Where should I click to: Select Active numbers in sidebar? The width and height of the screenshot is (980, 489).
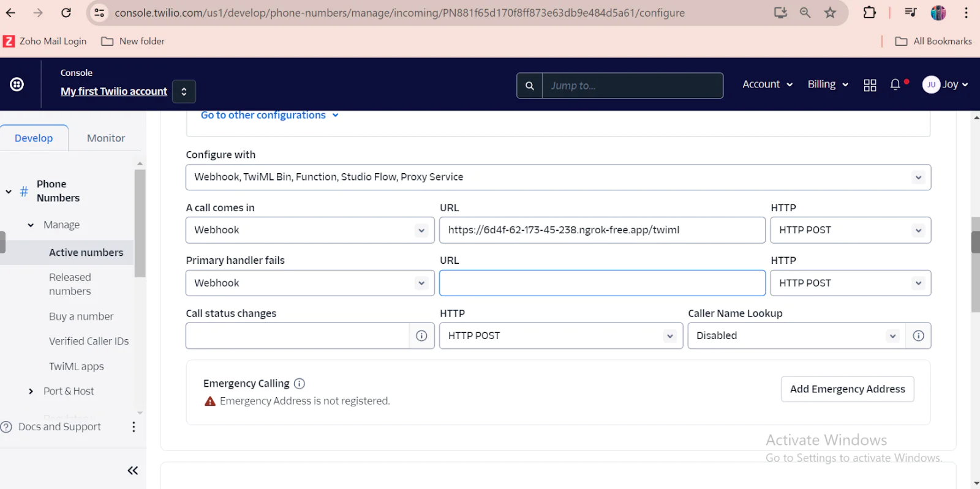coord(86,252)
